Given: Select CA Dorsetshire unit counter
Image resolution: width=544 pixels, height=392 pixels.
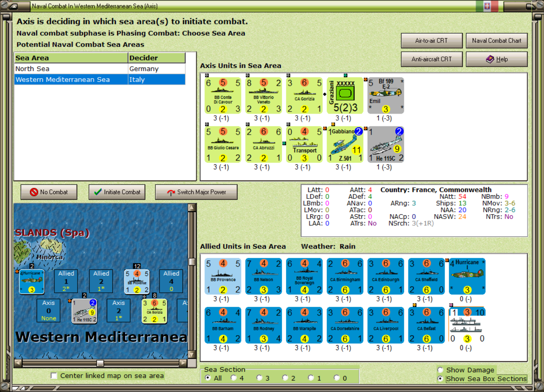Looking at the screenshot, I should 345,325.
